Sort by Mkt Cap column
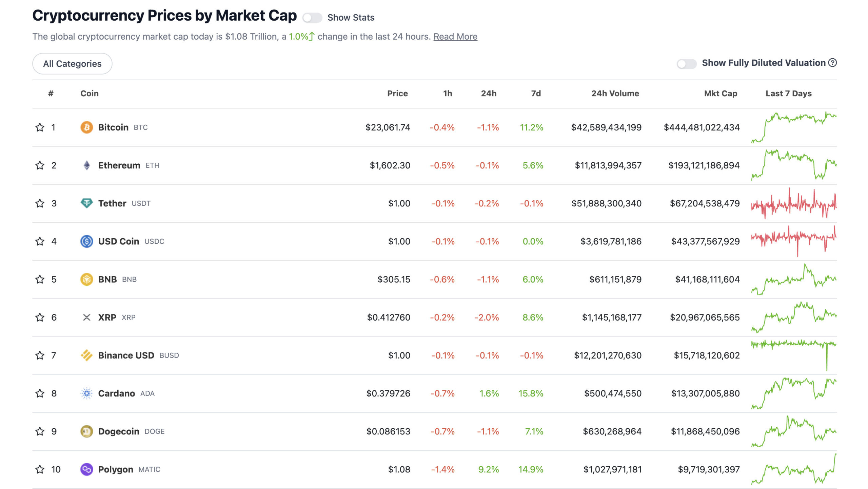Screen dimensions: 868x489 pyautogui.click(x=721, y=94)
